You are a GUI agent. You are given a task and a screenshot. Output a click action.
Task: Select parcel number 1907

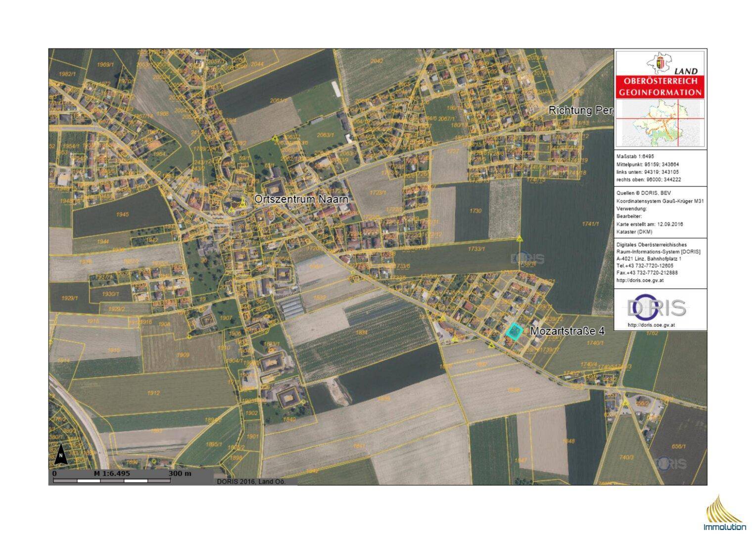coord(226,318)
